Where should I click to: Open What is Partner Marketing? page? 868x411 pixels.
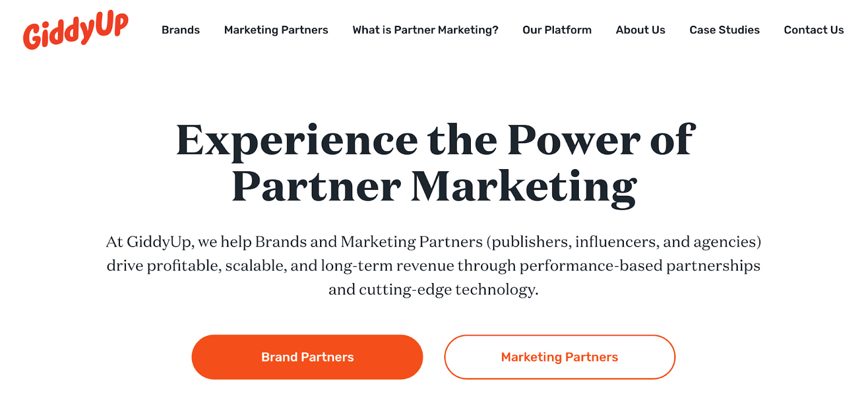click(425, 30)
